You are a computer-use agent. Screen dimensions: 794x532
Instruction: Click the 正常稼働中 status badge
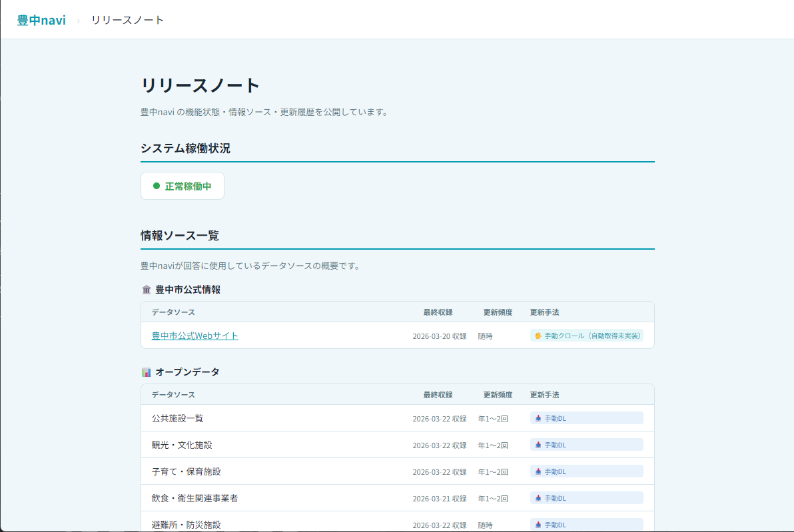182,186
